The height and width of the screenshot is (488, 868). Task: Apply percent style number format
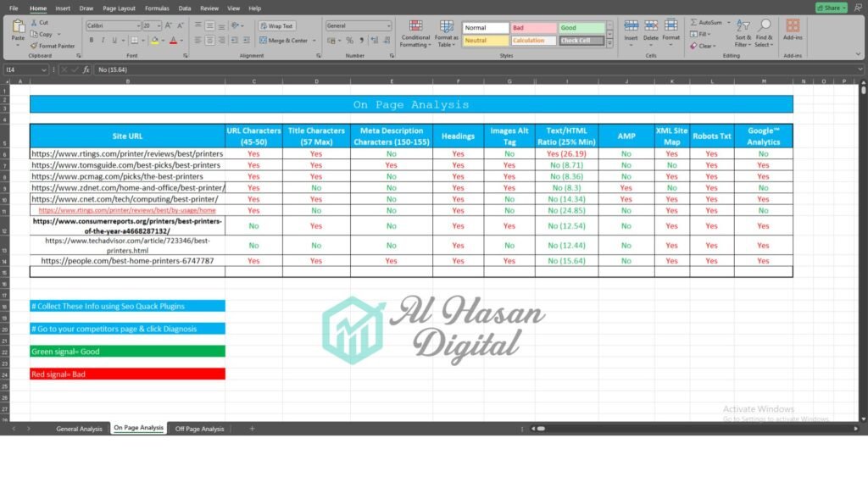point(349,41)
